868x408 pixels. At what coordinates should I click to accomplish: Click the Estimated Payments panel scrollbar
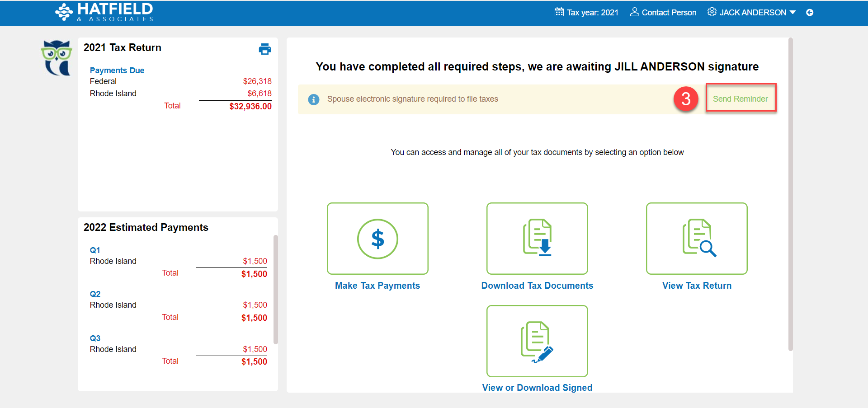pyautogui.click(x=276, y=289)
